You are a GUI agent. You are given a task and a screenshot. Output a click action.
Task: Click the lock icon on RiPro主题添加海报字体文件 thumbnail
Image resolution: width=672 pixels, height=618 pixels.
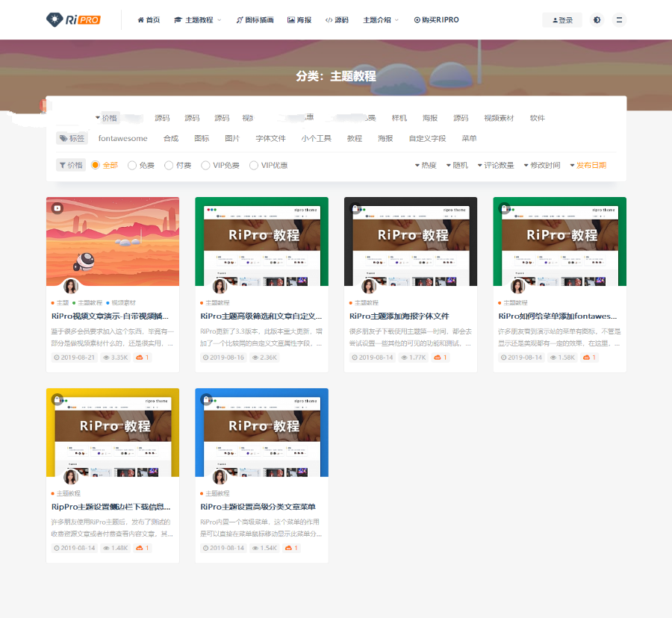coord(355,208)
